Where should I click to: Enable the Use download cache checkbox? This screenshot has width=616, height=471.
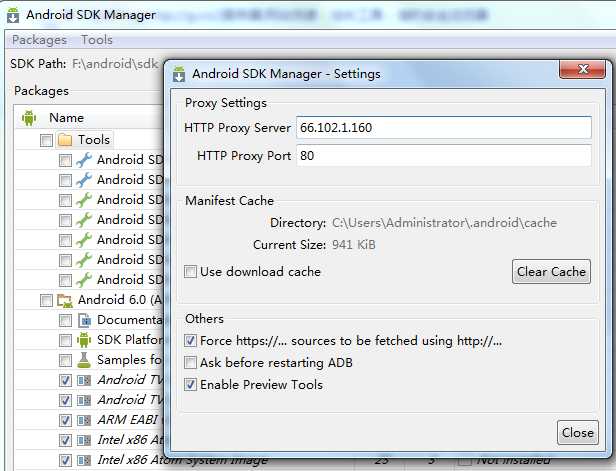191,271
